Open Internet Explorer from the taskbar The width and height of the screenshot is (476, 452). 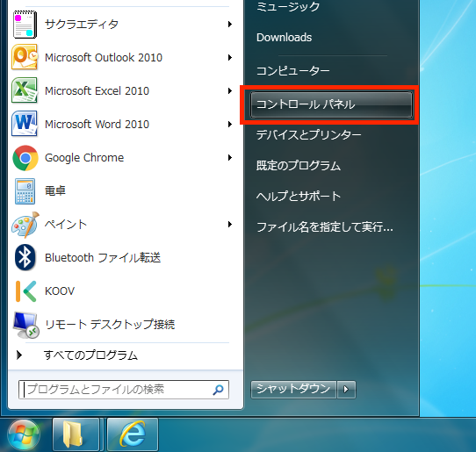pos(133,434)
